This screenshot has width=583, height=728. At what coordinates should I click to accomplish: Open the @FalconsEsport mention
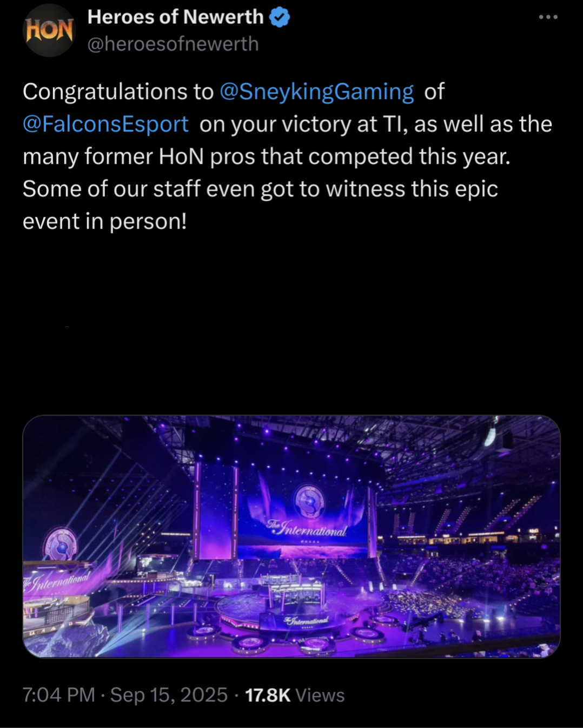tap(105, 124)
